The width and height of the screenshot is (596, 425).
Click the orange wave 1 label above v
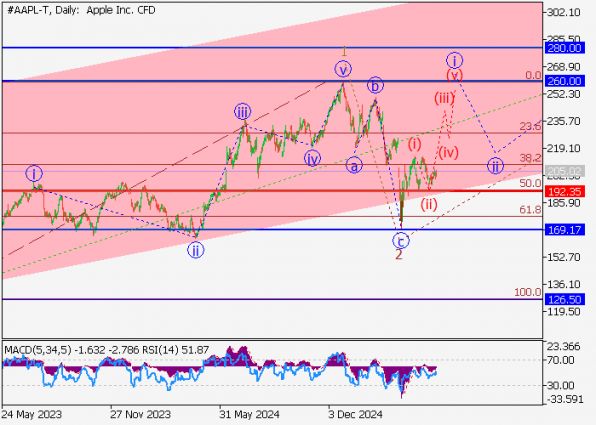click(x=344, y=51)
